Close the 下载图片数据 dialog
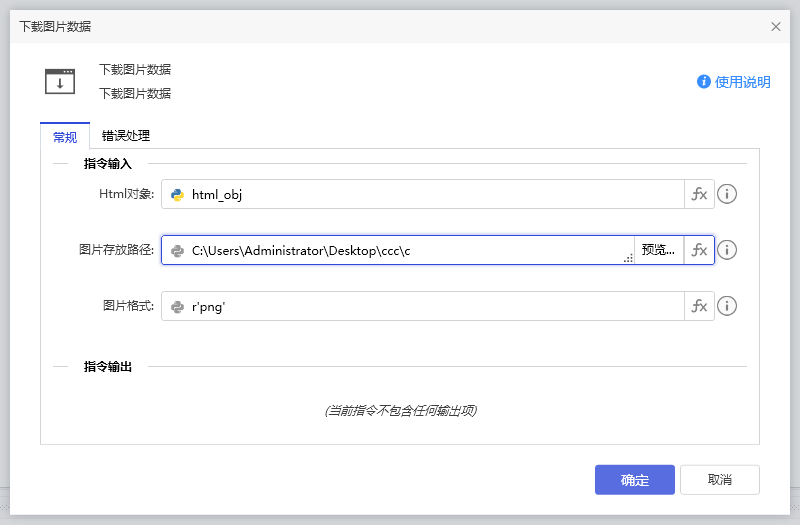Image resolution: width=800 pixels, height=525 pixels. pyautogui.click(x=776, y=27)
